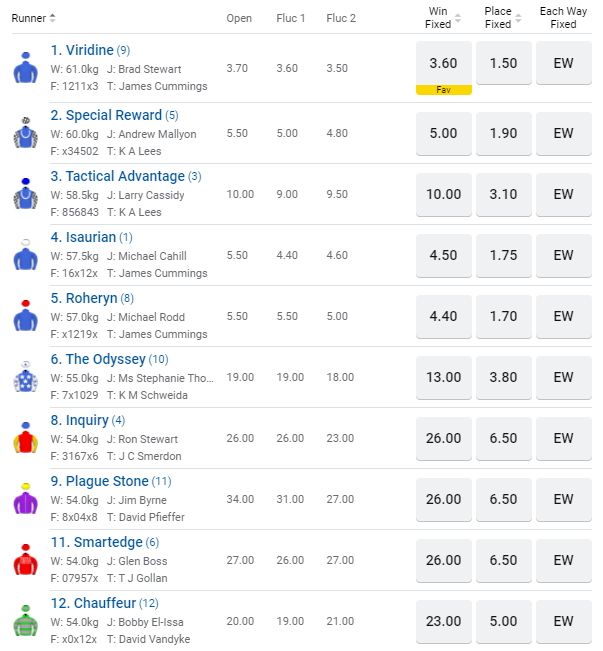Click Roheryn's jockey silk with red cap
The width and height of the screenshot is (603, 651).
[x=25, y=316]
